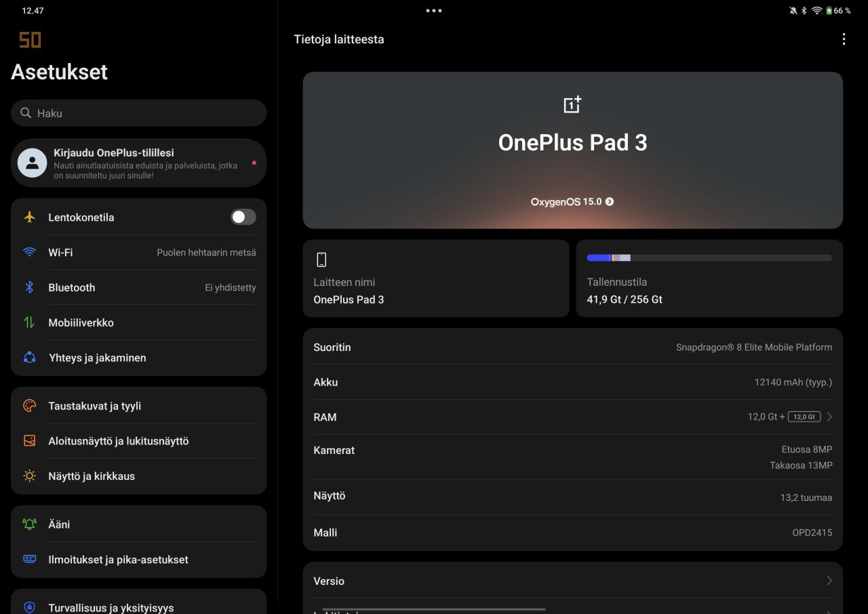Screen dimensions: 868x614
Task: Click the profile avatar icon
Action: point(32,163)
